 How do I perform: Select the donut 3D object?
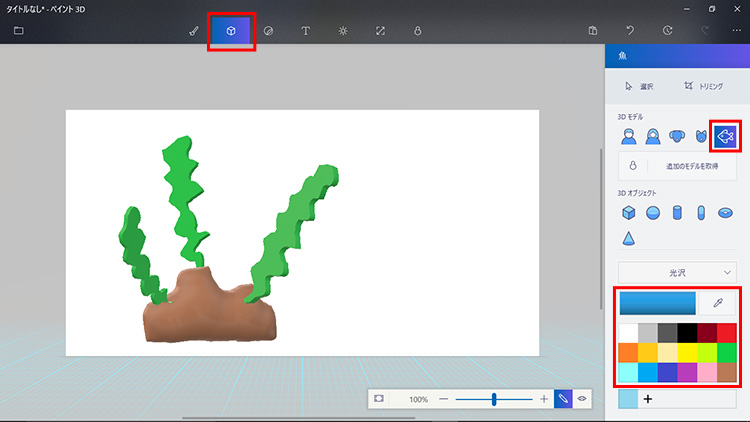tap(725, 212)
